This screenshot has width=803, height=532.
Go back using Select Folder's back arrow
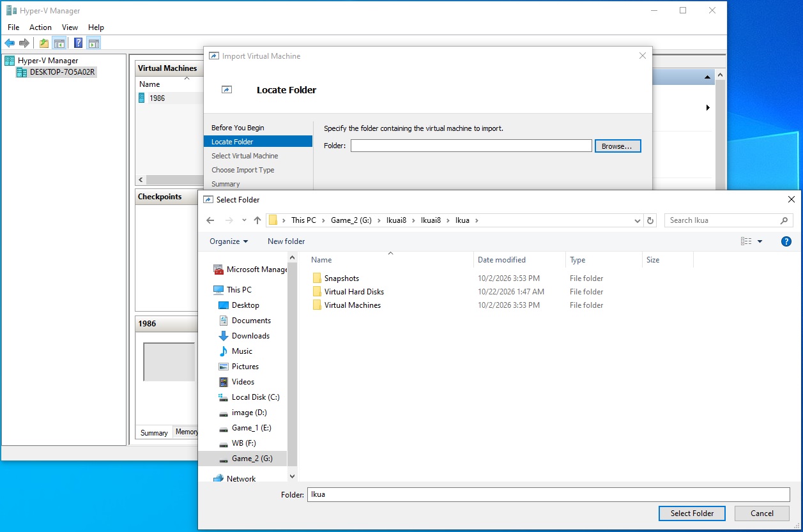pyautogui.click(x=211, y=220)
